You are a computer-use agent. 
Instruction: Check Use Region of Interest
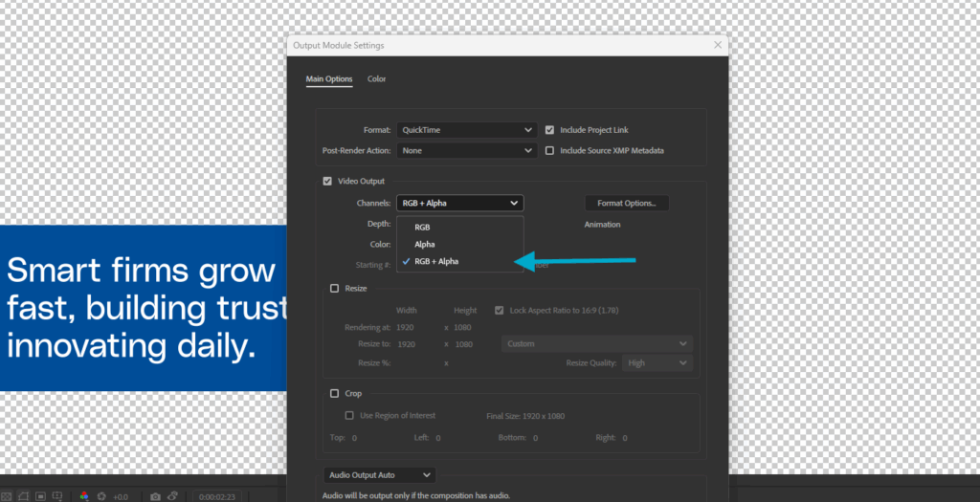[x=350, y=415]
